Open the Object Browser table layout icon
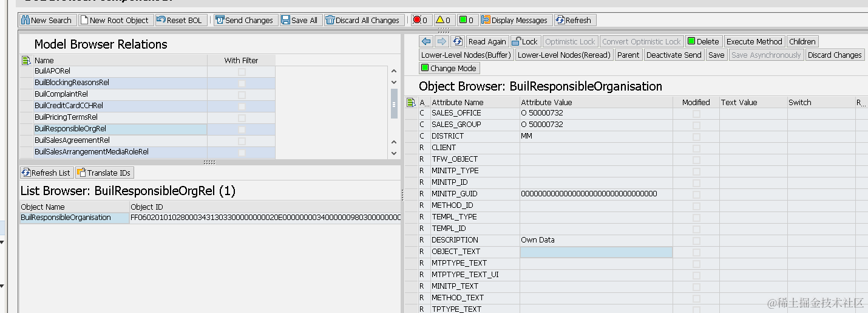The width and height of the screenshot is (868, 313). coord(411,102)
